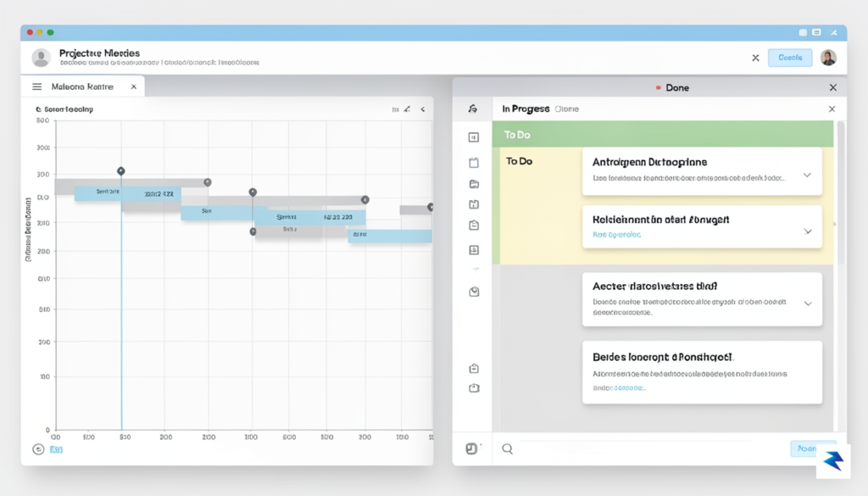868x496 pixels.
Task: Close the Done panel
Action: click(833, 87)
